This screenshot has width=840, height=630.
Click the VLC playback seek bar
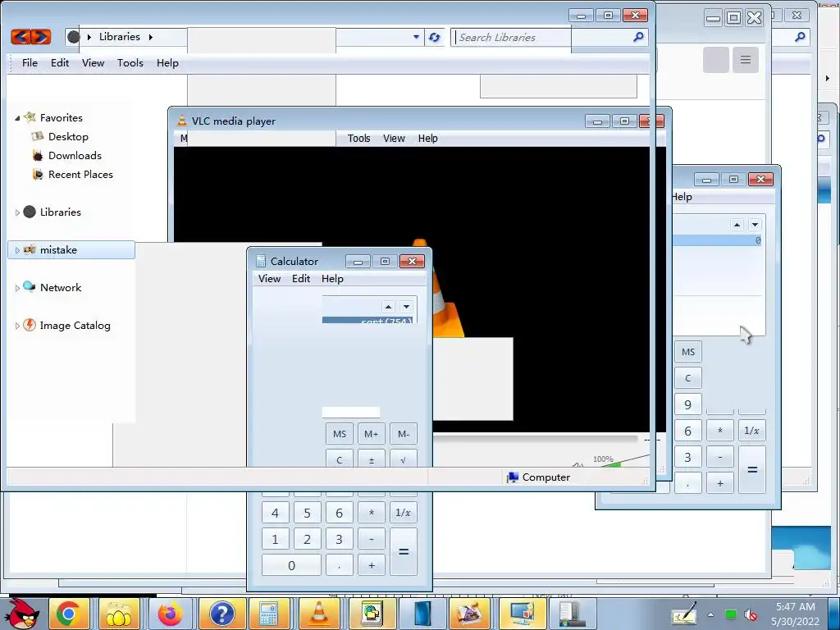coord(536,439)
